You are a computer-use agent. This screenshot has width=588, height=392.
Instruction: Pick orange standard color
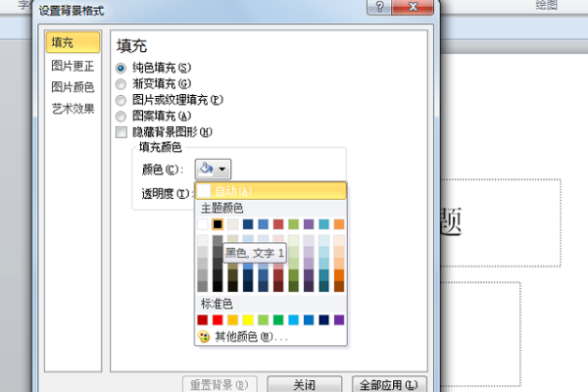[x=233, y=320]
